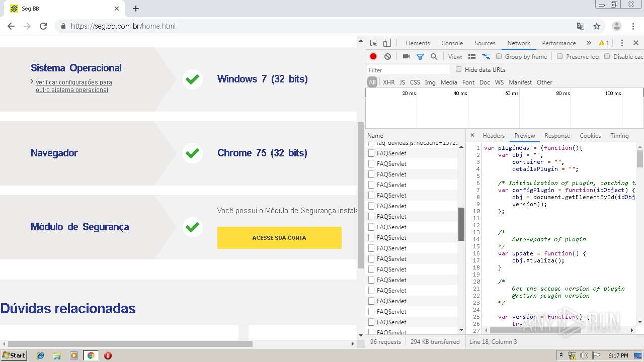Open the Performance tab
Image resolution: width=644 pixels, height=362 pixels.
point(558,43)
